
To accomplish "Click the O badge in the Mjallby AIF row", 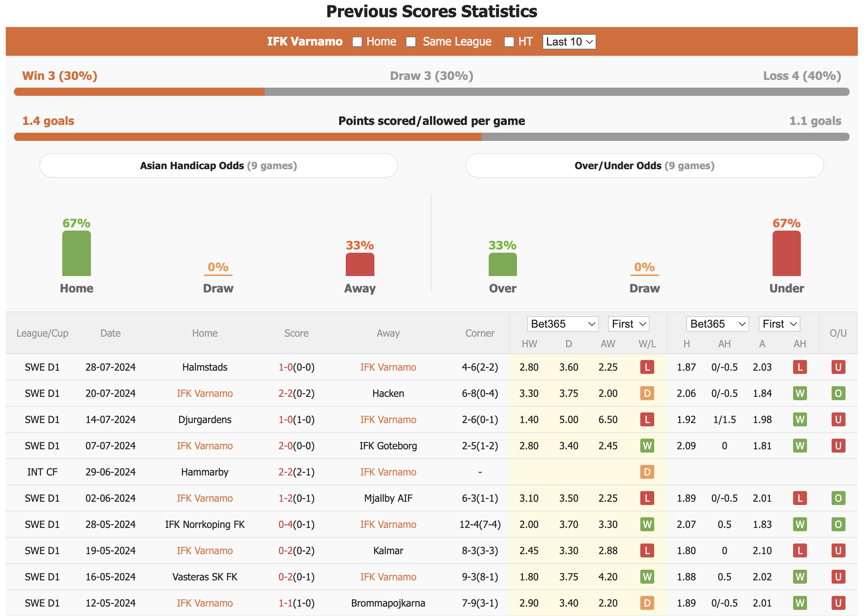I will [838, 498].
